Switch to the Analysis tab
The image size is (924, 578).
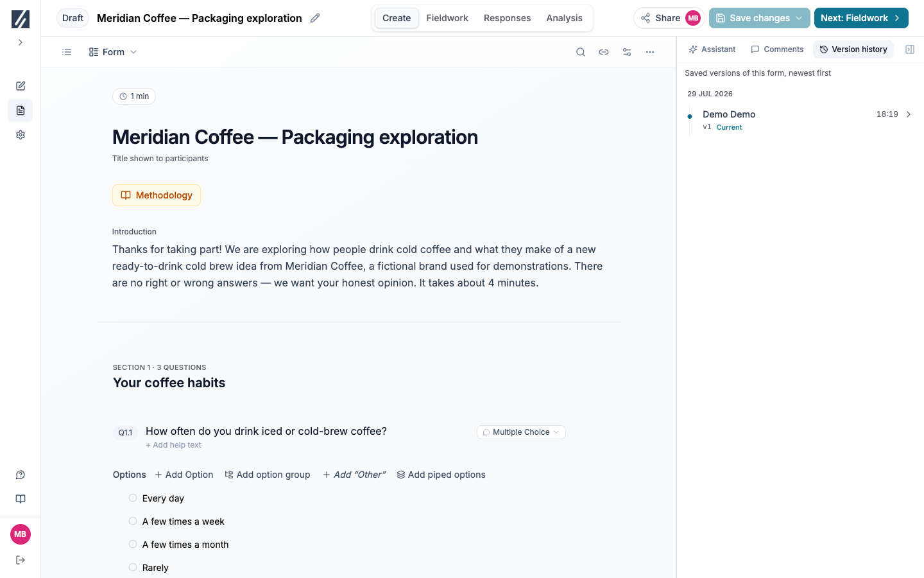click(565, 18)
